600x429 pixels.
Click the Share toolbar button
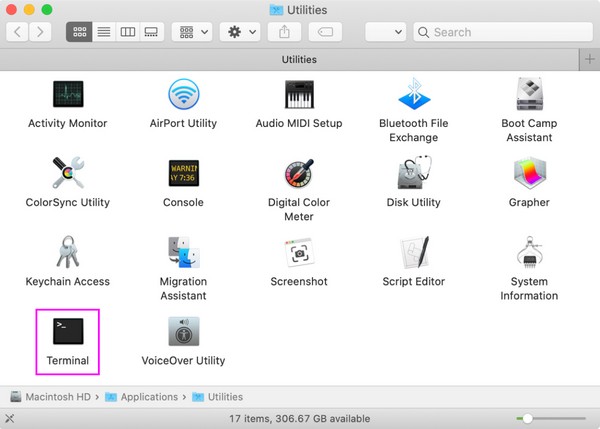point(284,32)
